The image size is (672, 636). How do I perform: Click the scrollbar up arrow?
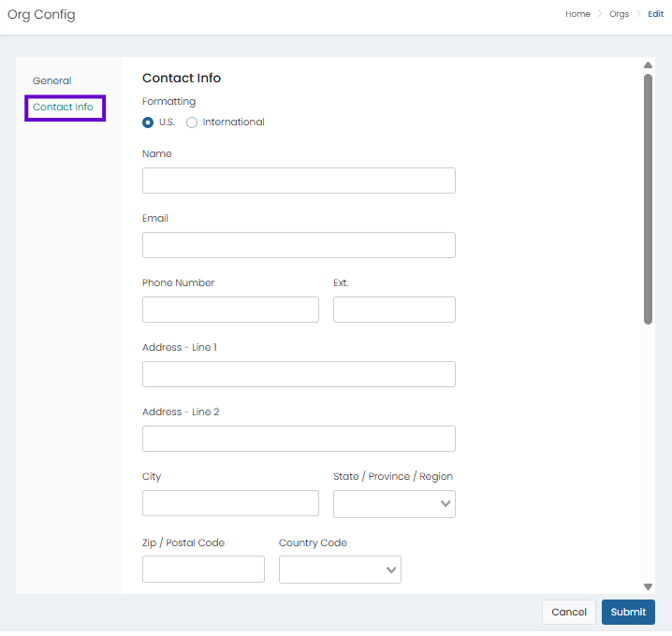pyautogui.click(x=648, y=65)
